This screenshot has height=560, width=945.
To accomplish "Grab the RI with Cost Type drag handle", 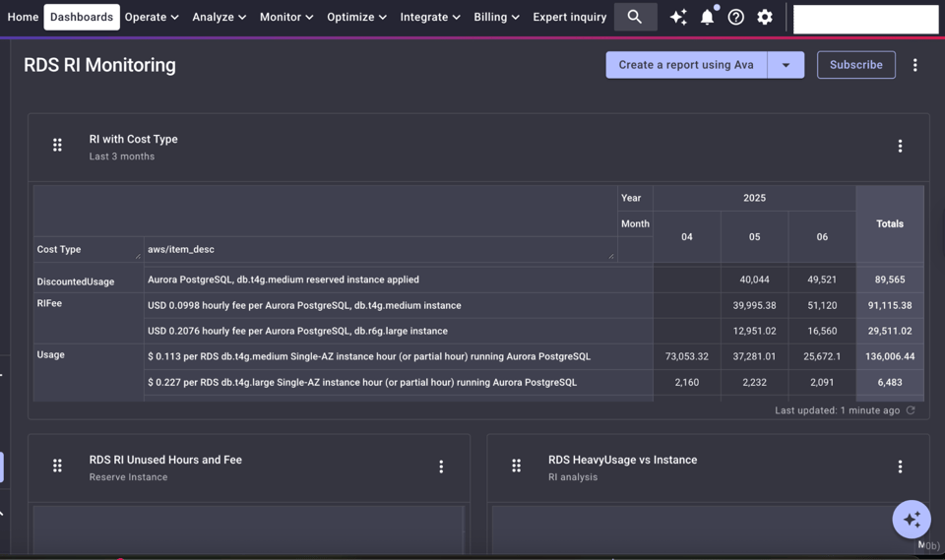I will (57, 146).
